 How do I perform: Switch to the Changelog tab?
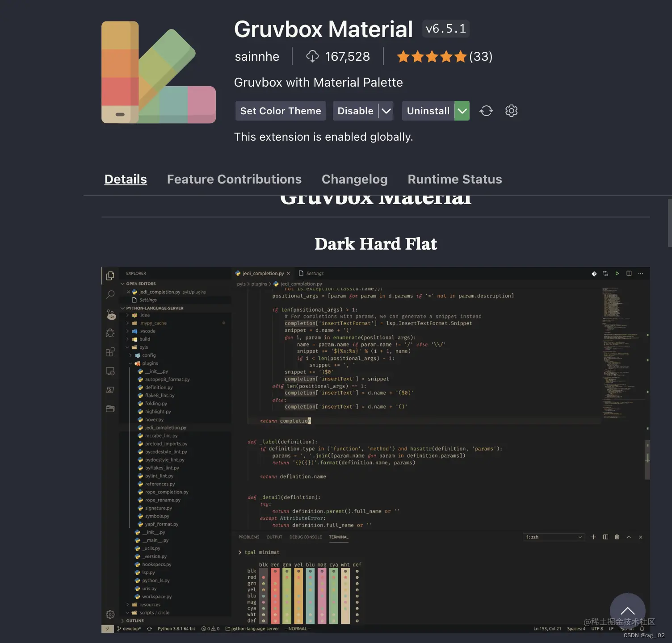354,179
